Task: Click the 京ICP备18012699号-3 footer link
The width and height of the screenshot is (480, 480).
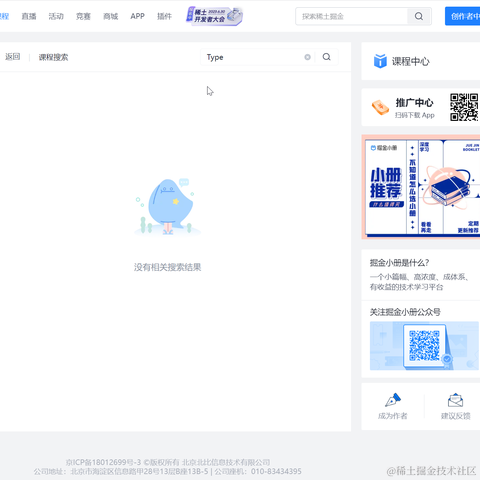Action: pyautogui.click(x=103, y=462)
